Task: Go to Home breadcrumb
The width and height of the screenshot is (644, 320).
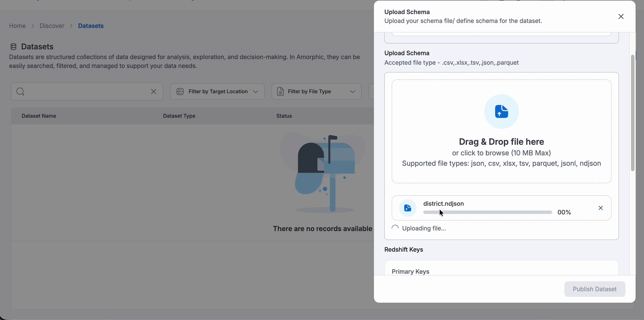Action: click(17, 26)
